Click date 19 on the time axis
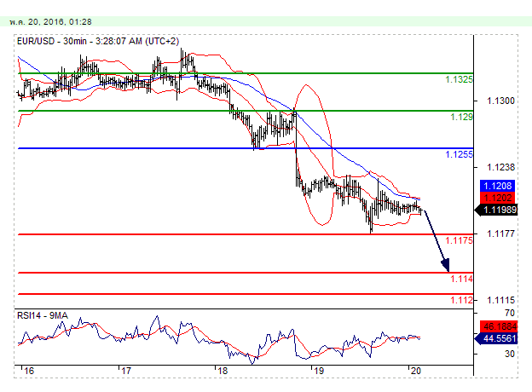 [x=319, y=371]
